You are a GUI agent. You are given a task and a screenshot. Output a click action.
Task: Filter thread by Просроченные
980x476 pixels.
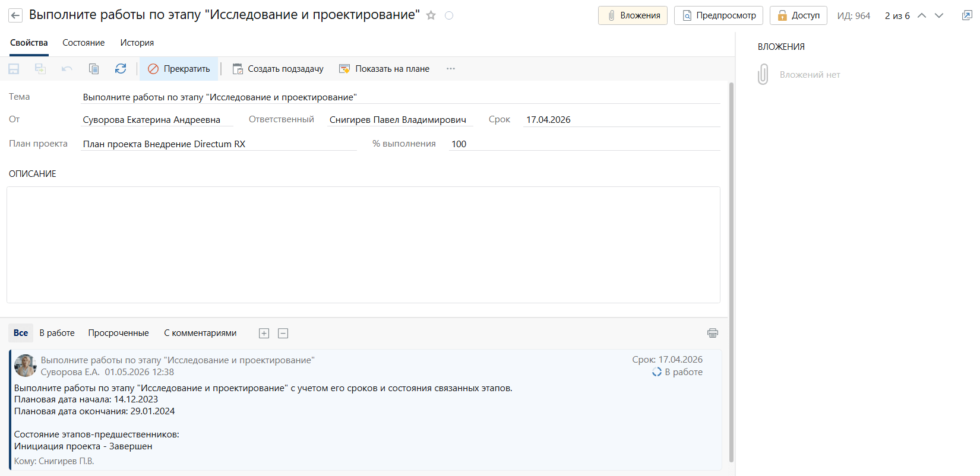coord(118,333)
